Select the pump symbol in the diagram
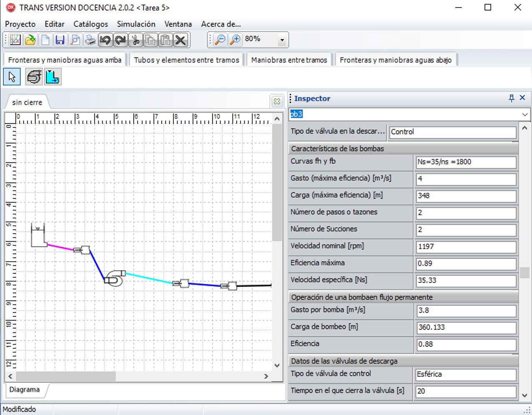Screen dimensions: 532x415 114,278
